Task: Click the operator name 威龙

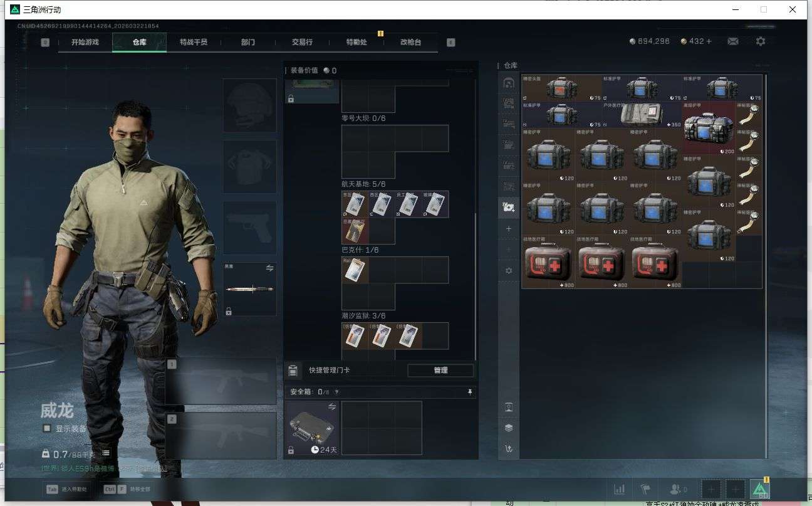Action: pos(57,411)
